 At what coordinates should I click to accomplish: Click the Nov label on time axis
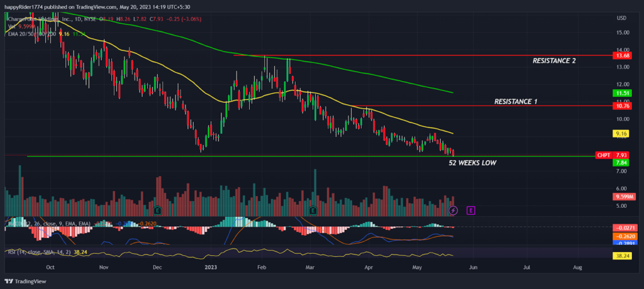104,267
